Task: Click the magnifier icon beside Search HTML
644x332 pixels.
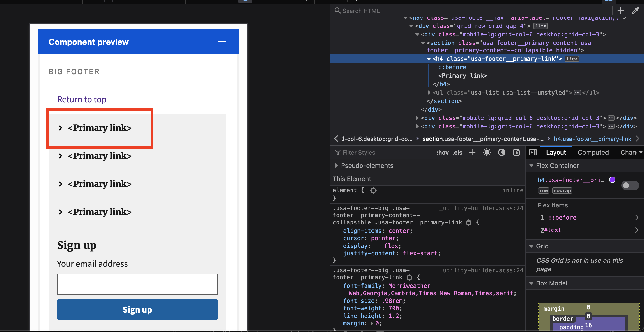Action: click(338, 11)
